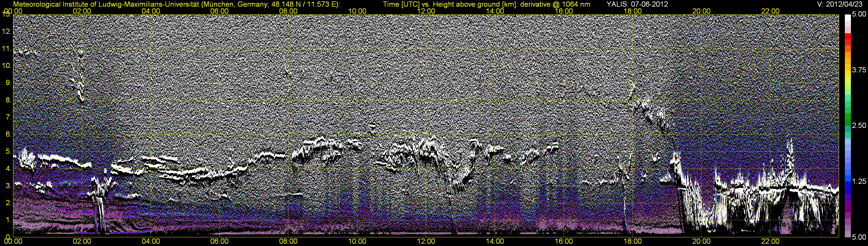Select the 08:00 label on the top time axis
The height and width of the screenshot is (246, 868).
pyautogui.click(x=288, y=11)
